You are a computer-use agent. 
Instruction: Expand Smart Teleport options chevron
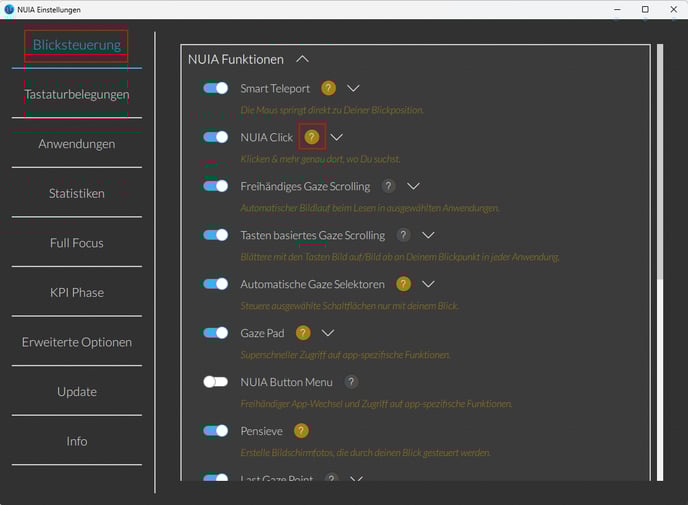coord(353,89)
